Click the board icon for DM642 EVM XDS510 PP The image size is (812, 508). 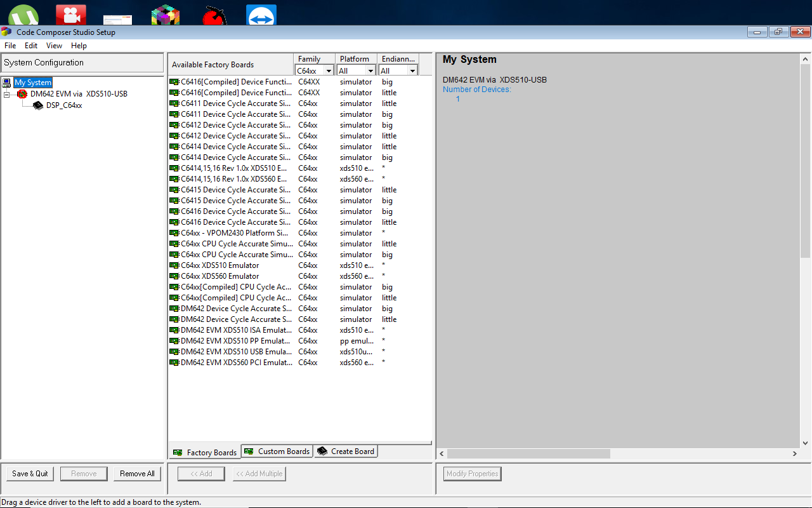[174, 341]
